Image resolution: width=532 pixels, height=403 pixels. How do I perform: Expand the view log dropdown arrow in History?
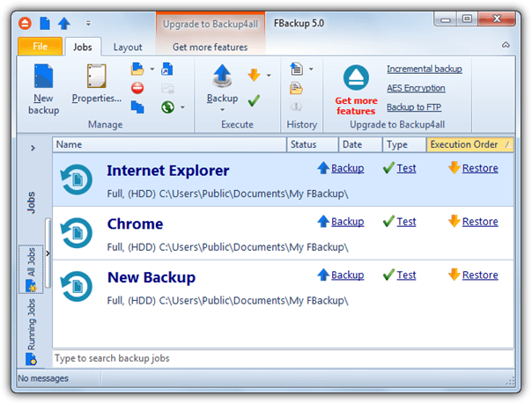pyautogui.click(x=311, y=70)
